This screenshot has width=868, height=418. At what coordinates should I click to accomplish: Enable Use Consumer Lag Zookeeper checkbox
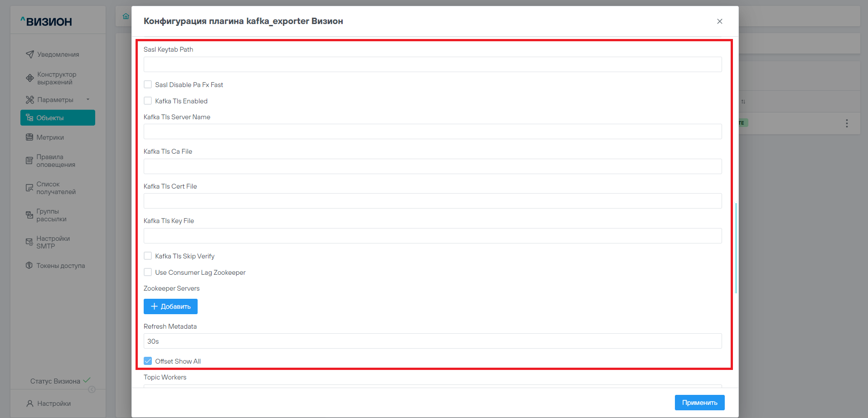148,272
